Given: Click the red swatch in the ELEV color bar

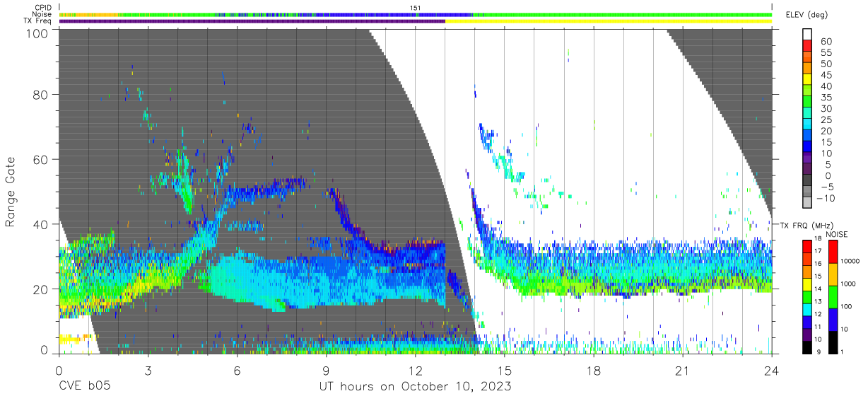Looking at the screenshot, I should [808, 46].
